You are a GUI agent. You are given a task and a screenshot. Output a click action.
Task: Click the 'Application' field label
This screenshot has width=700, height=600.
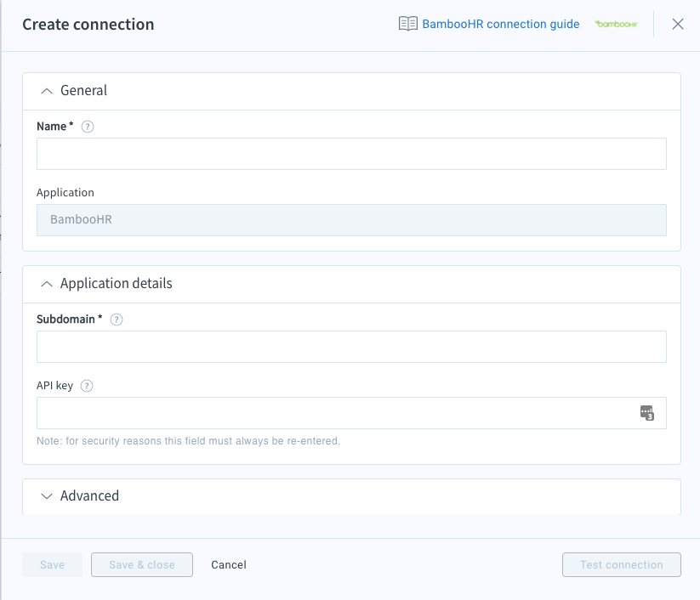tap(65, 193)
